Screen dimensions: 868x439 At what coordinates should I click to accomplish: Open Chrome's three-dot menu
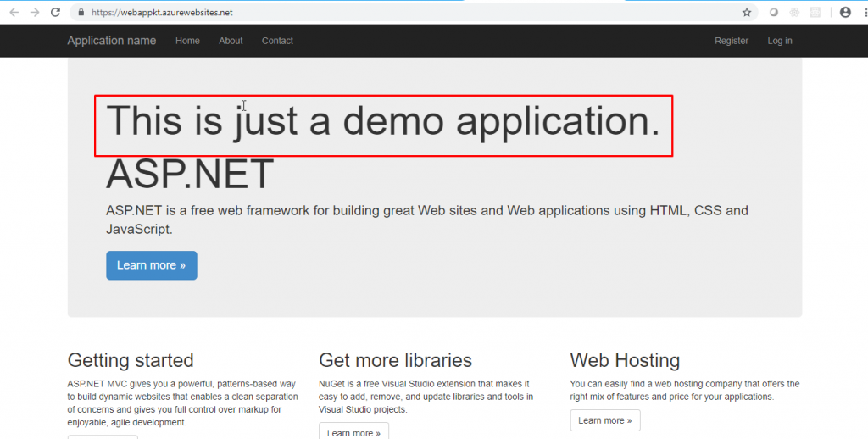[x=864, y=12]
